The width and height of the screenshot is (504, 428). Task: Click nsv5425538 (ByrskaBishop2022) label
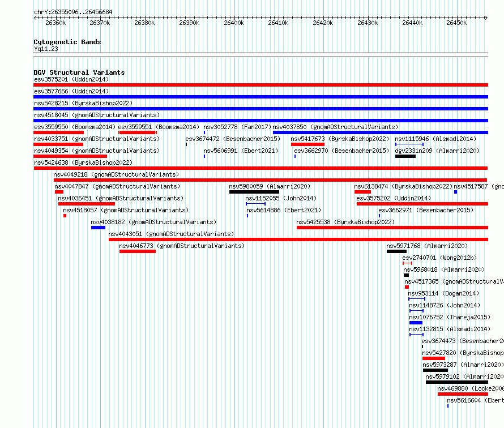(x=345, y=222)
